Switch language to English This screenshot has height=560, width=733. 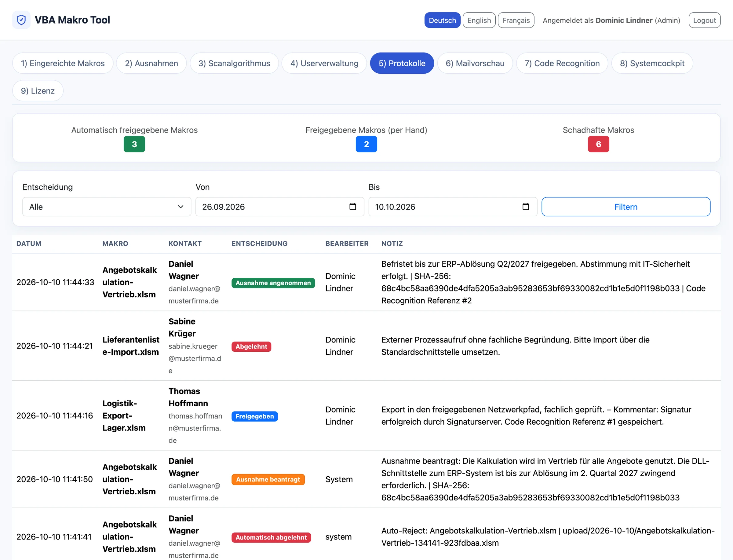(x=479, y=20)
